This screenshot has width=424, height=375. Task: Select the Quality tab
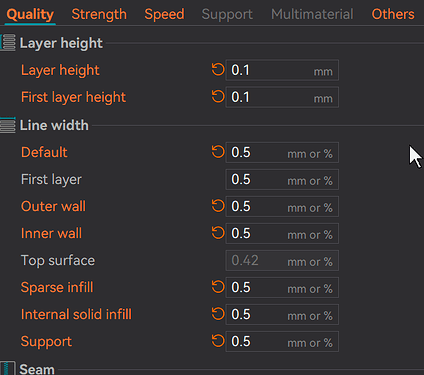[x=30, y=14]
